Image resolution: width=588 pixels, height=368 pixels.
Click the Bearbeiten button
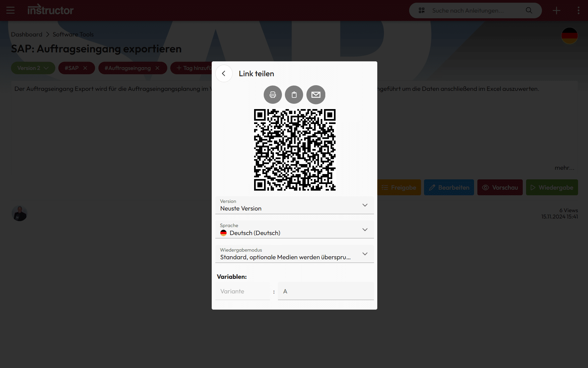pyautogui.click(x=449, y=187)
